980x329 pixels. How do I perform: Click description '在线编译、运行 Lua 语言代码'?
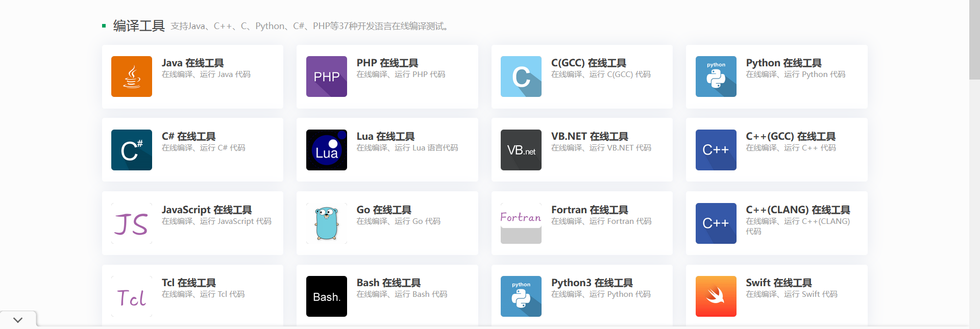tap(407, 148)
